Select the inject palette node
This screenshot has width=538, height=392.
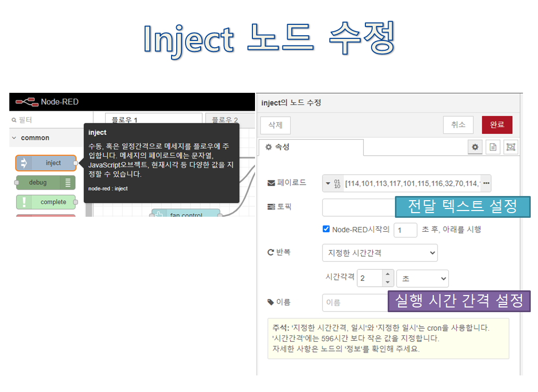pyautogui.click(x=46, y=163)
